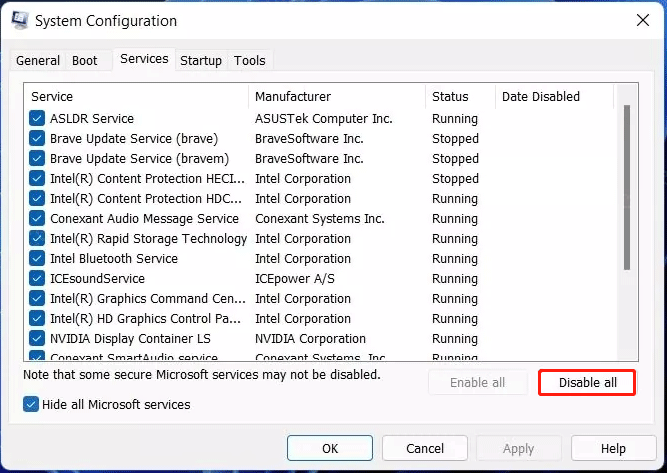
Task: Uncheck Conexant Audio Message Service checkbox
Action: pyautogui.click(x=37, y=218)
